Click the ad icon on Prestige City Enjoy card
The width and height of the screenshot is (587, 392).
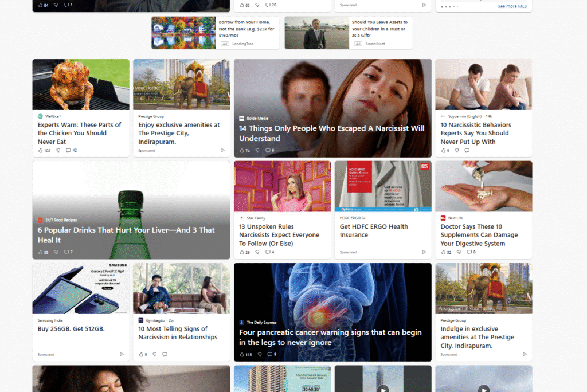click(x=222, y=151)
